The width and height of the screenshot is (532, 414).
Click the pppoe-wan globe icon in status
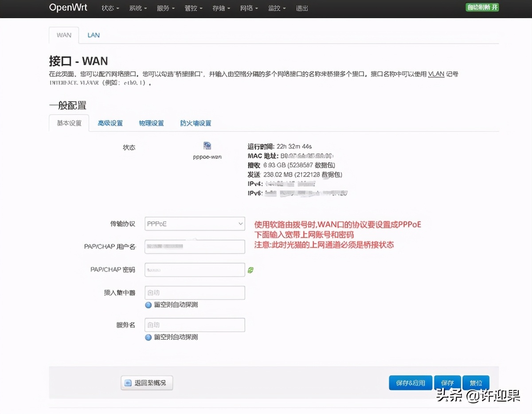[206, 145]
